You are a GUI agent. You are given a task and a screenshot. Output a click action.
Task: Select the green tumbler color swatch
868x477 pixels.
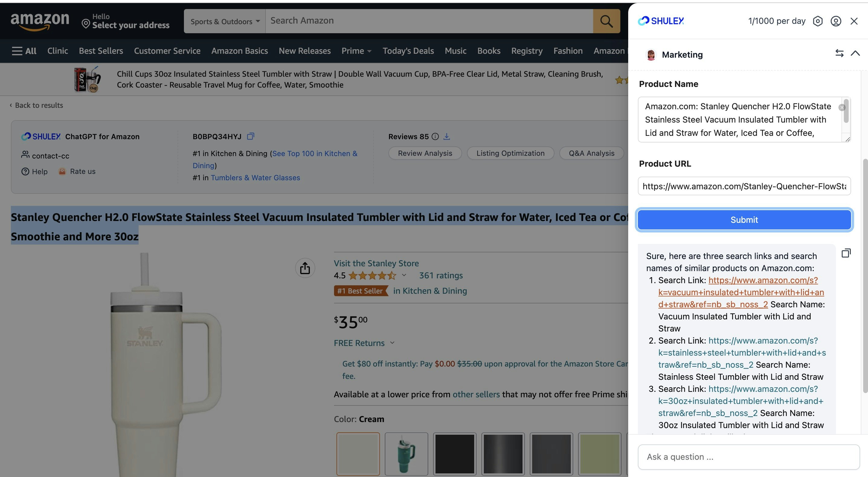(x=407, y=454)
